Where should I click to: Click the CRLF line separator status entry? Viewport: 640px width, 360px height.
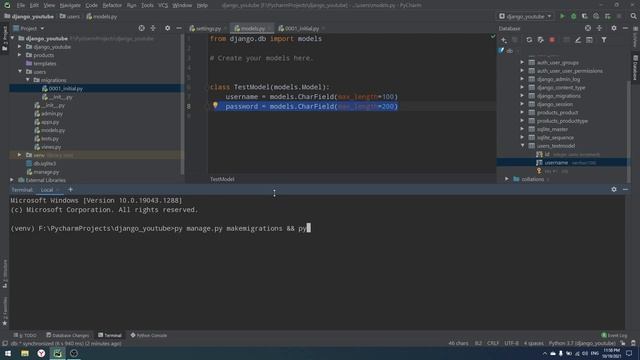493,343
